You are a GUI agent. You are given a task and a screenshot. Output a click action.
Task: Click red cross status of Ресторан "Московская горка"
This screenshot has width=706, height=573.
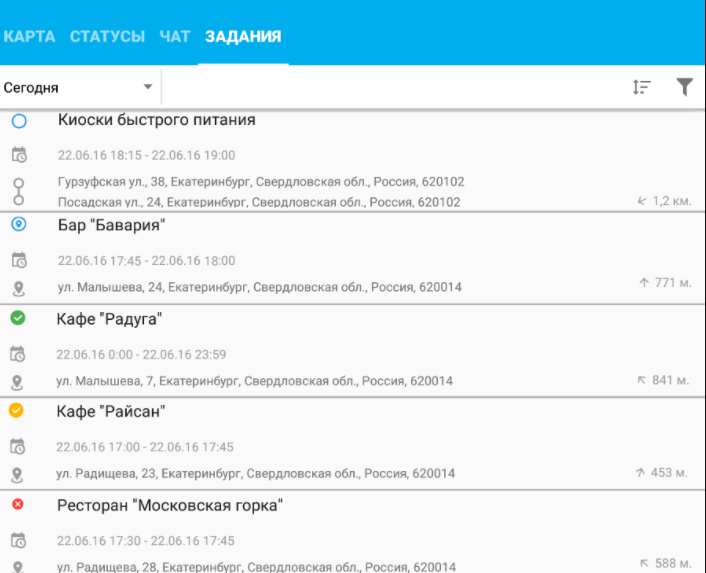point(18,504)
